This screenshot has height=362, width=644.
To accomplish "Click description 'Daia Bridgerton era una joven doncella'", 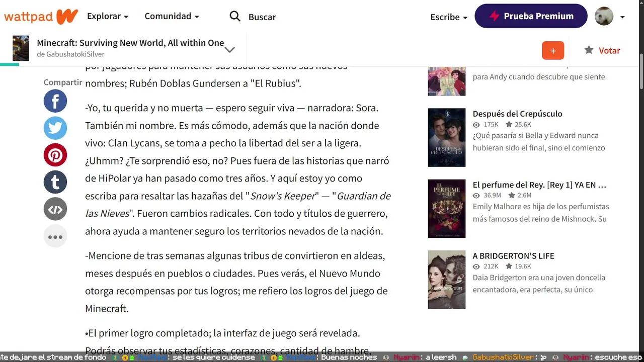I will pyautogui.click(x=539, y=278).
